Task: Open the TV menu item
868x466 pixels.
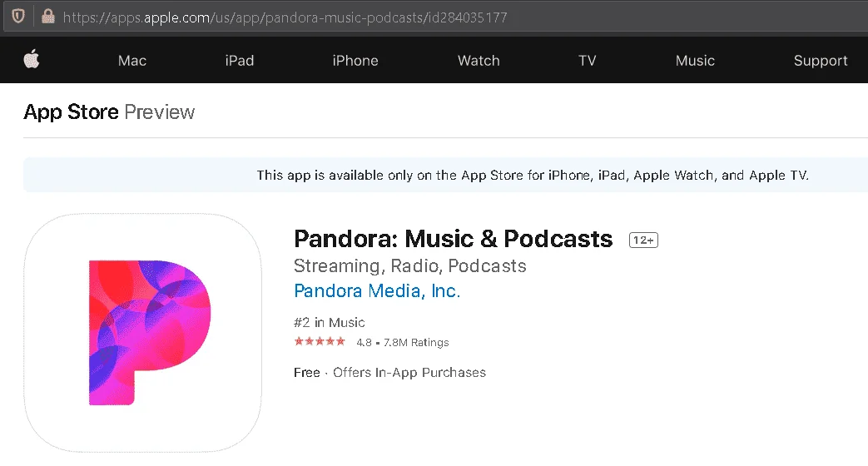Action: [x=588, y=60]
